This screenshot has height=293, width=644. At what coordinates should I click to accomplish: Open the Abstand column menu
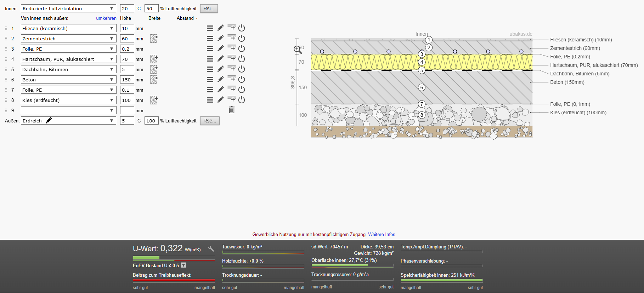tap(187, 18)
